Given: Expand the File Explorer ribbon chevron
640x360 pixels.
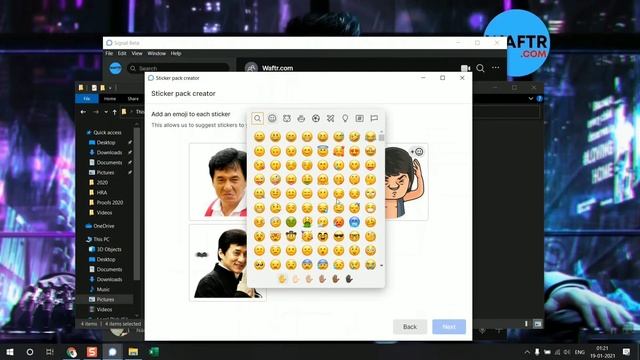Looking at the screenshot, I should pos(531,98).
